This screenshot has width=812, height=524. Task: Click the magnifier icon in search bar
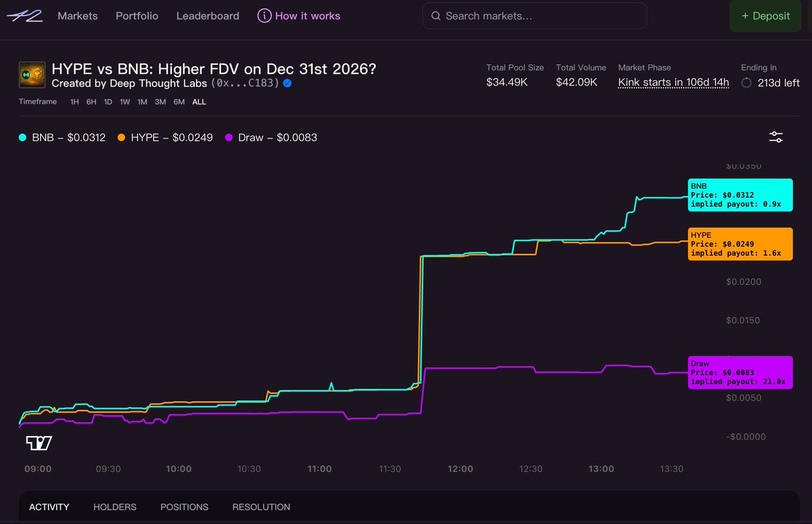[x=436, y=16]
